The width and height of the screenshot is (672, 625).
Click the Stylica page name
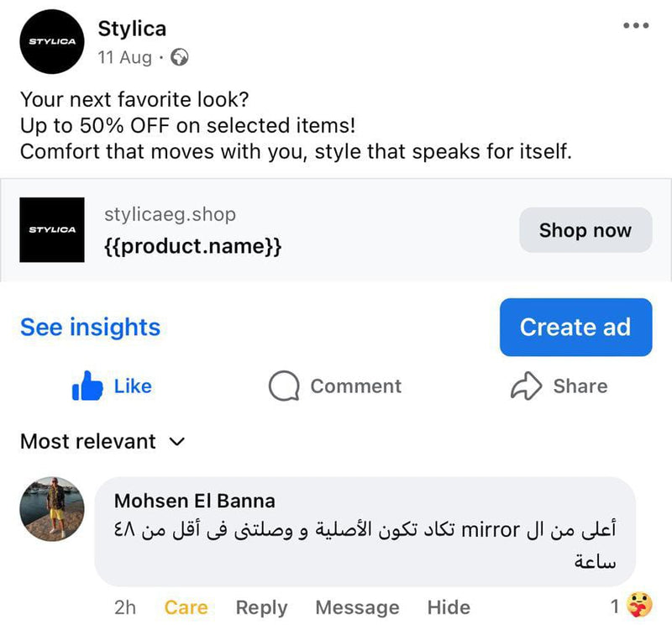coord(132,29)
